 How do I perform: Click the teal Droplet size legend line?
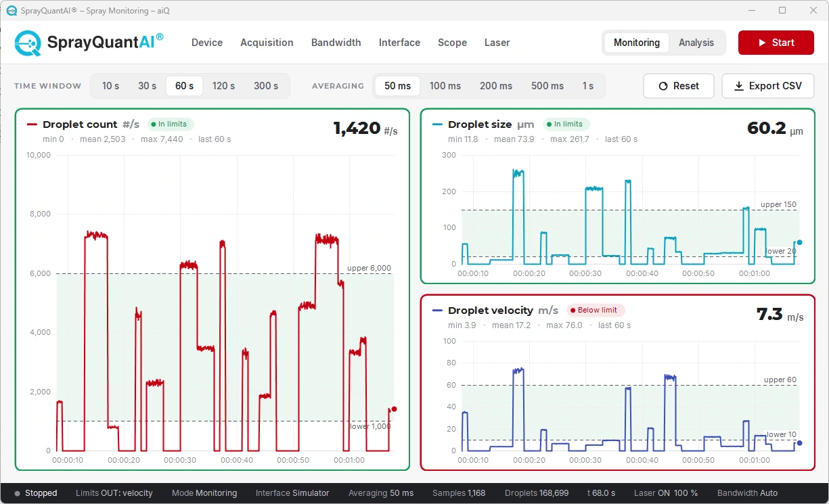(437, 124)
